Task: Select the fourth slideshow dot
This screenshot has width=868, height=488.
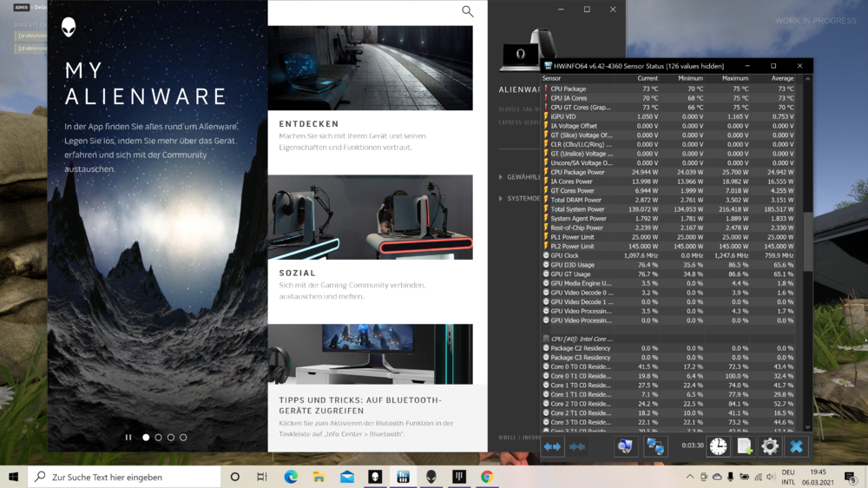Action: (x=183, y=438)
